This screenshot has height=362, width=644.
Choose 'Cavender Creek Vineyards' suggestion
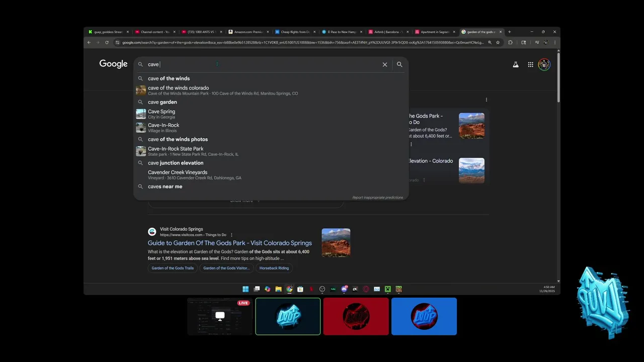(271, 175)
